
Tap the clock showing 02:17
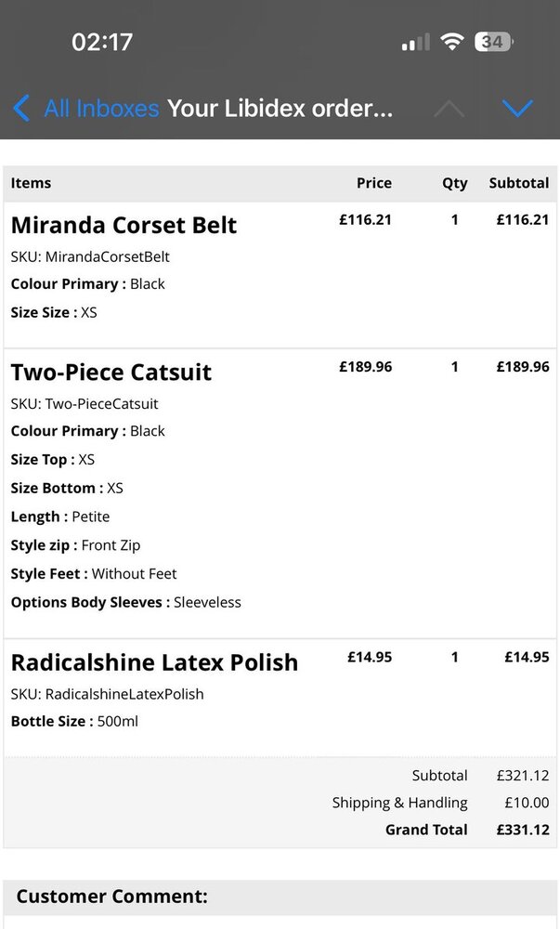coord(102,42)
